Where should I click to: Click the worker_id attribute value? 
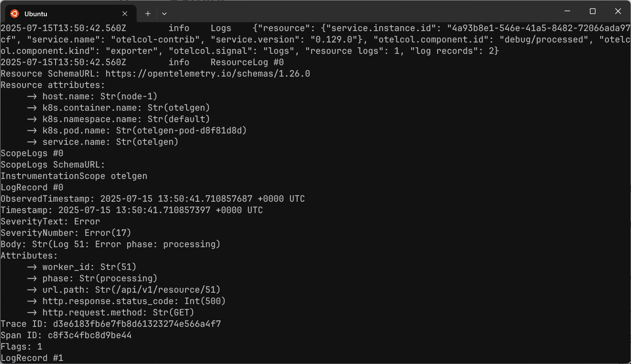(x=117, y=267)
